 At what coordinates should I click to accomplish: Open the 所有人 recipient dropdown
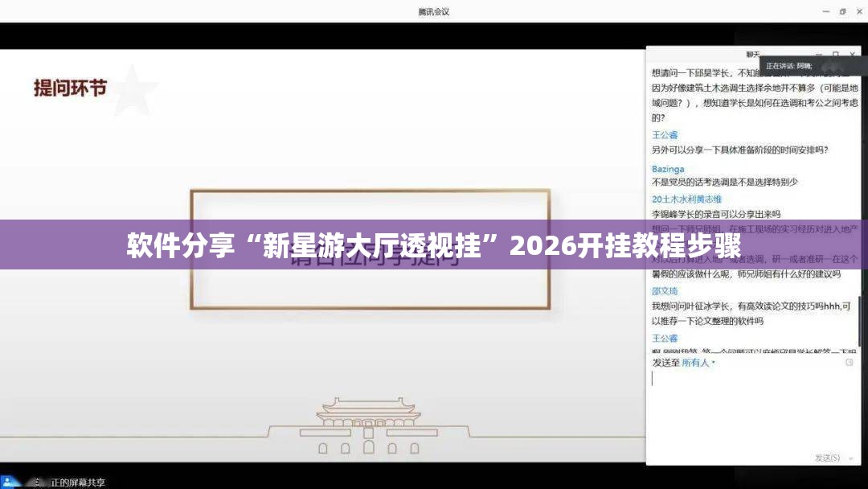[x=698, y=363]
